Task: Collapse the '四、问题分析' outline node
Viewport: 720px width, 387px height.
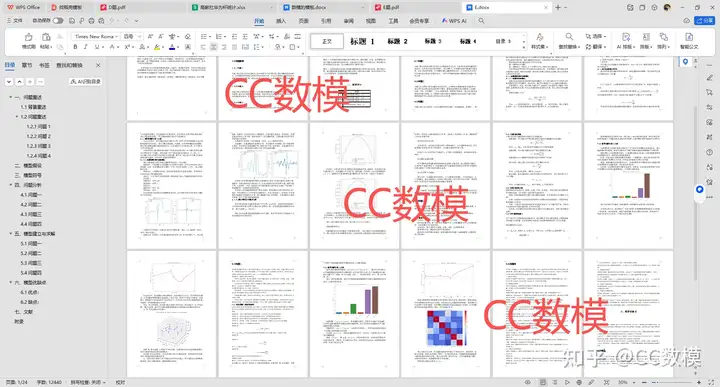Action: pos(11,185)
